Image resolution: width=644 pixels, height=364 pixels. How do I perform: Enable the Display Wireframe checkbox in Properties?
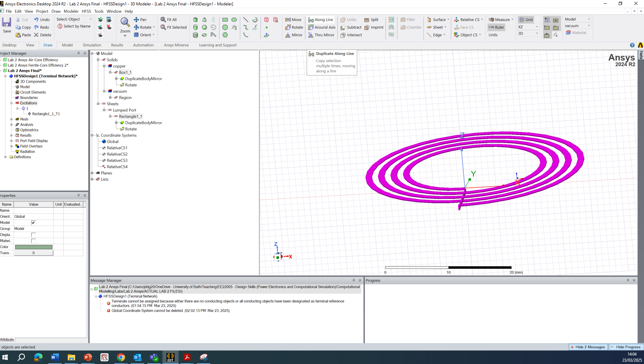[33, 235]
